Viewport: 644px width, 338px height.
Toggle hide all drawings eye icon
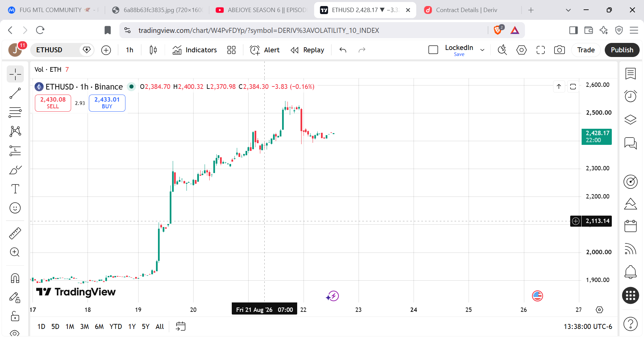[15, 333]
